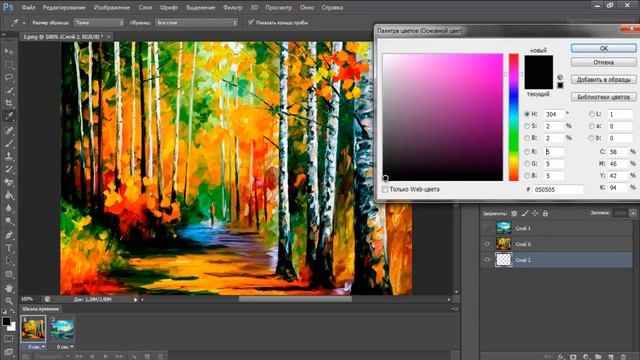Add a layer mask

click(573, 357)
